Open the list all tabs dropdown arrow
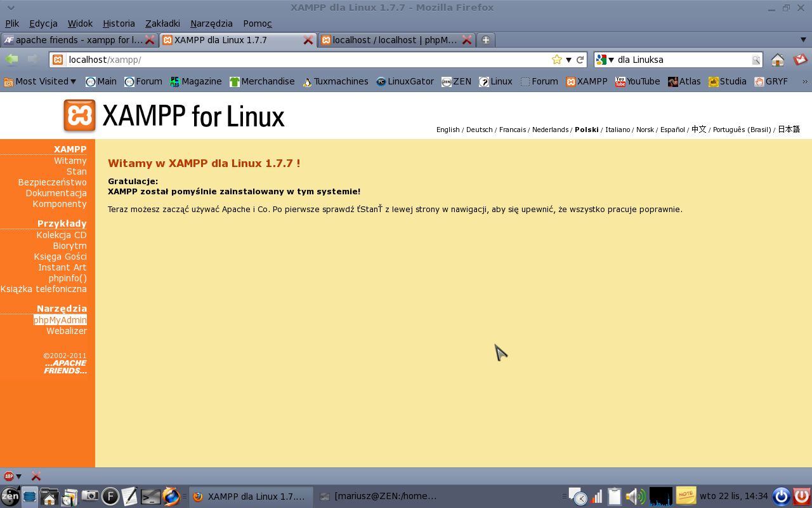812x508 pixels. (x=803, y=40)
